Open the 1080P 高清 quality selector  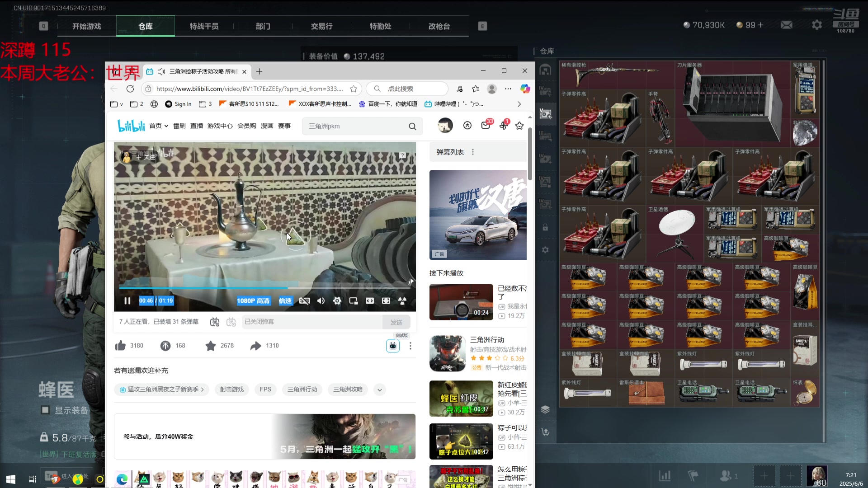pos(253,301)
